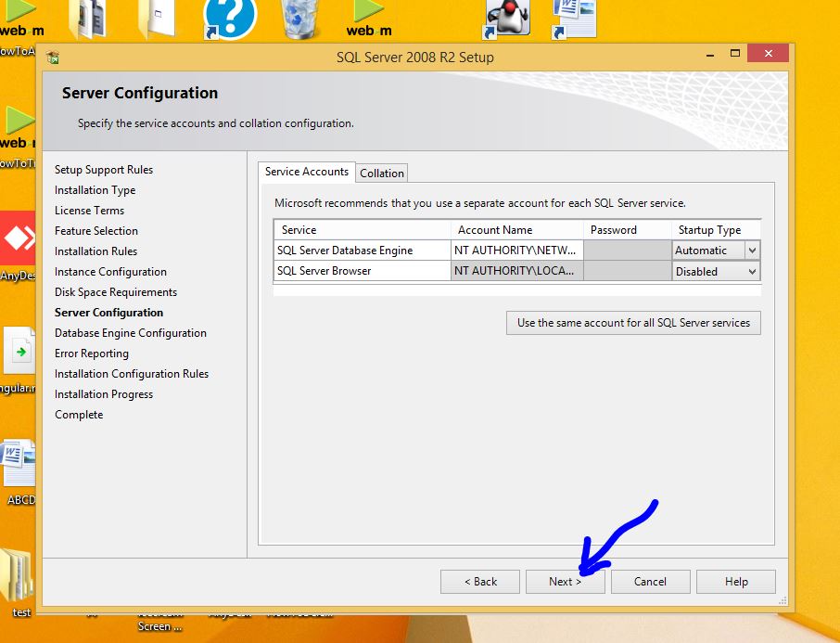Select the test folder on the desktop
Viewport: 840px width, 643px height.
(x=18, y=580)
